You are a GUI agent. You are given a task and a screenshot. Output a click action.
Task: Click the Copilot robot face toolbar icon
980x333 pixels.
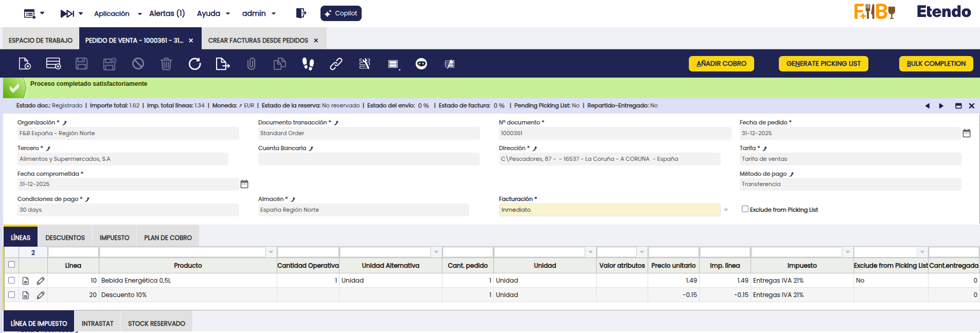[x=421, y=64]
